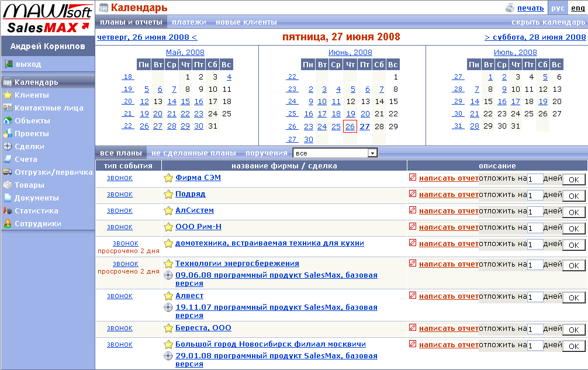Go to previous day четверг, 26 июня 2008
Image resolution: width=588 pixels, height=370 pixels.
(x=147, y=37)
